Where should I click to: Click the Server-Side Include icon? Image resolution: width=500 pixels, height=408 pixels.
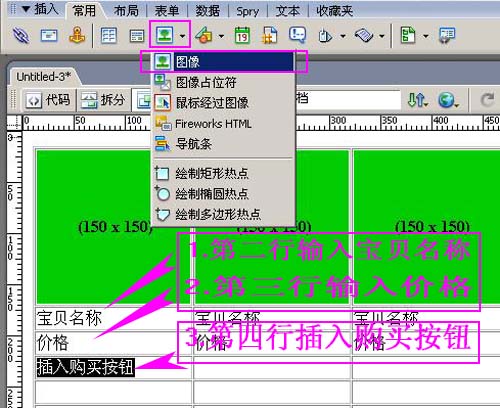(270, 35)
